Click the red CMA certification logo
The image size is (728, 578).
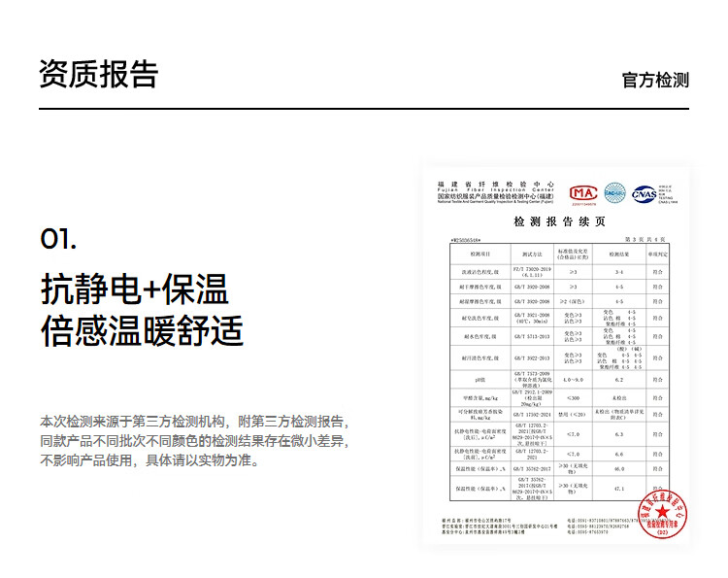583,192
